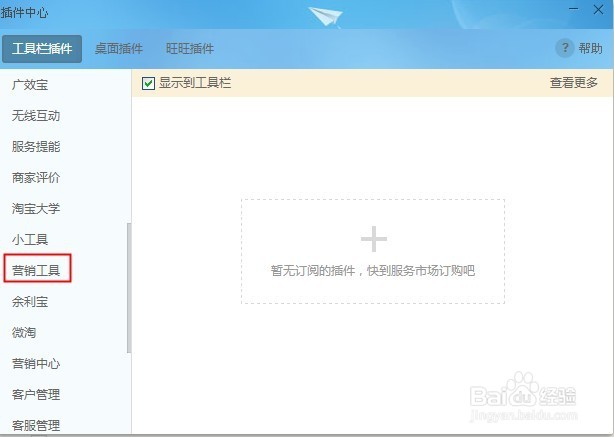Select 服务提能 in the sidebar
Viewport: 614px width, 437px height.
pyautogui.click(x=36, y=146)
